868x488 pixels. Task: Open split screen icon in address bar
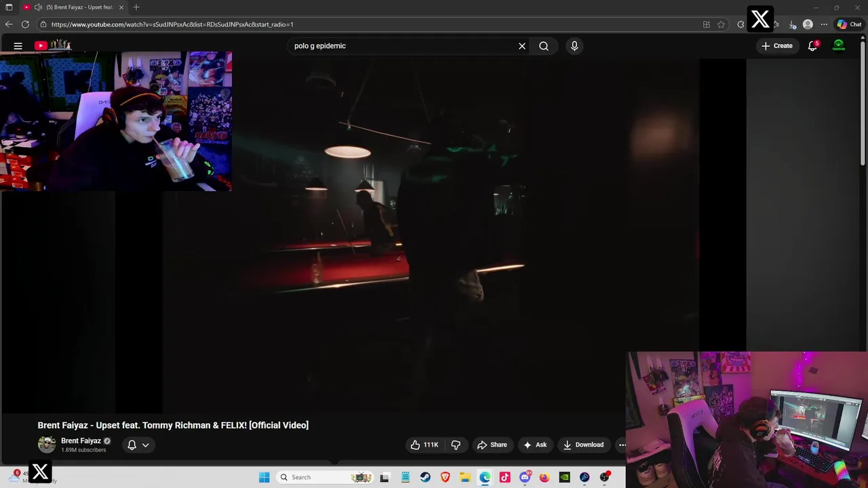click(707, 24)
